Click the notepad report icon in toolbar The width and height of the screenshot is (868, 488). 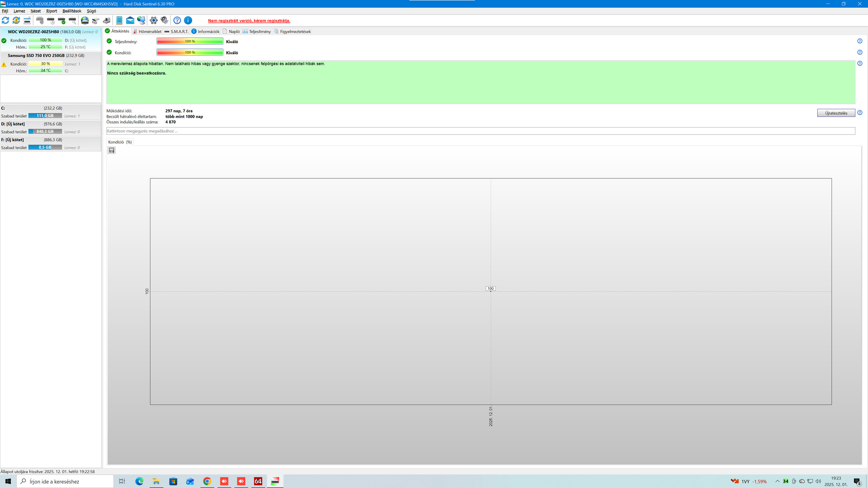click(x=119, y=20)
